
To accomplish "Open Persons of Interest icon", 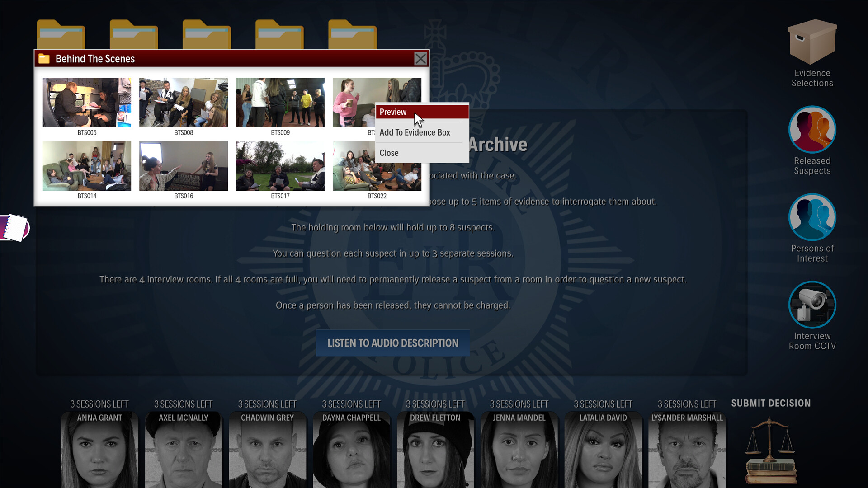I will point(812,217).
